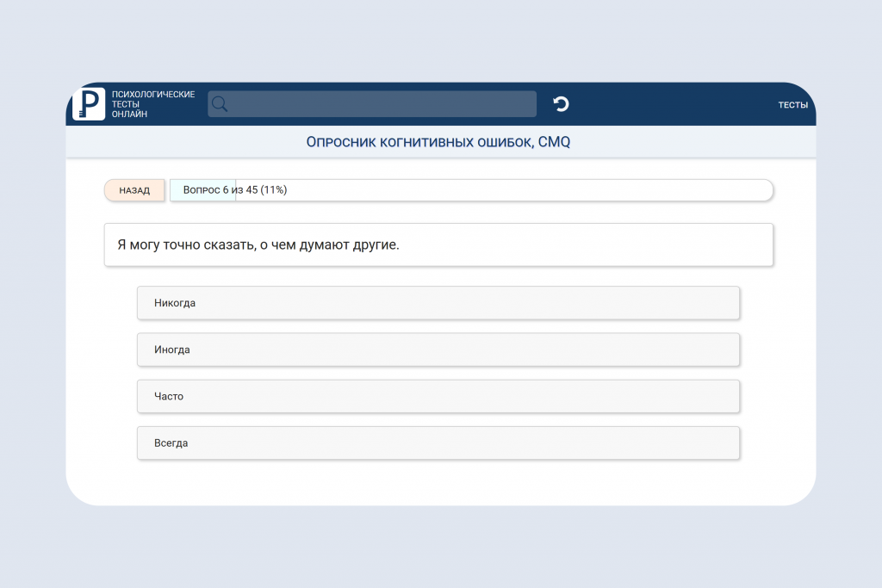Image resolution: width=882 pixels, height=588 pixels.
Task: Choose the Иногда answer option
Action: 438,350
